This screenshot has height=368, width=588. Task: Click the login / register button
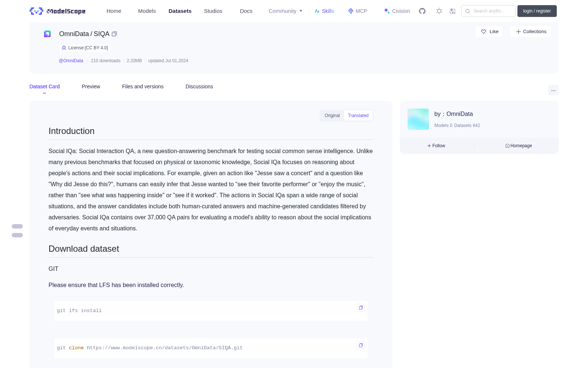coord(537,11)
